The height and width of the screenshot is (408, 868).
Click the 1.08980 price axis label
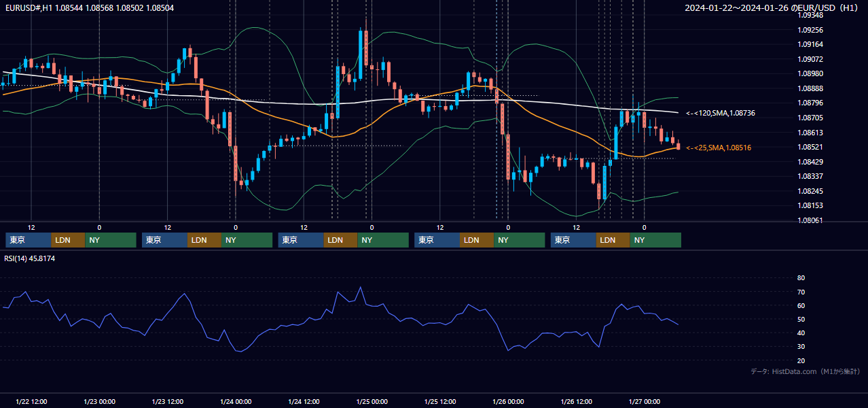(810, 73)
